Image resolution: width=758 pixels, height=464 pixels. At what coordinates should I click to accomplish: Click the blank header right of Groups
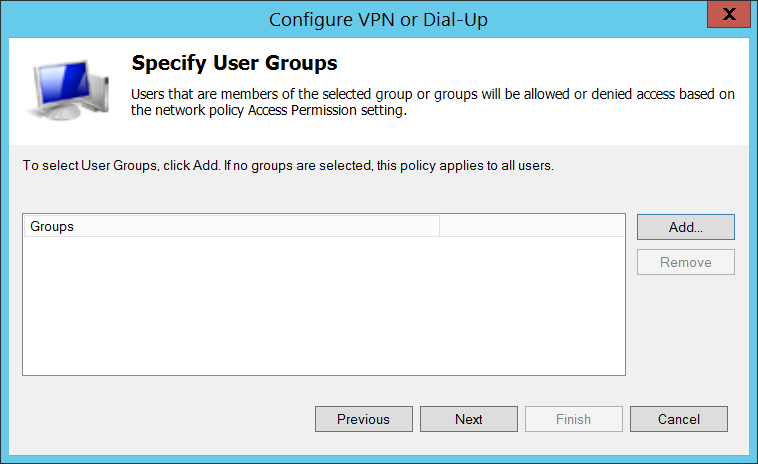pyautogui.click(x=532, y=227)
